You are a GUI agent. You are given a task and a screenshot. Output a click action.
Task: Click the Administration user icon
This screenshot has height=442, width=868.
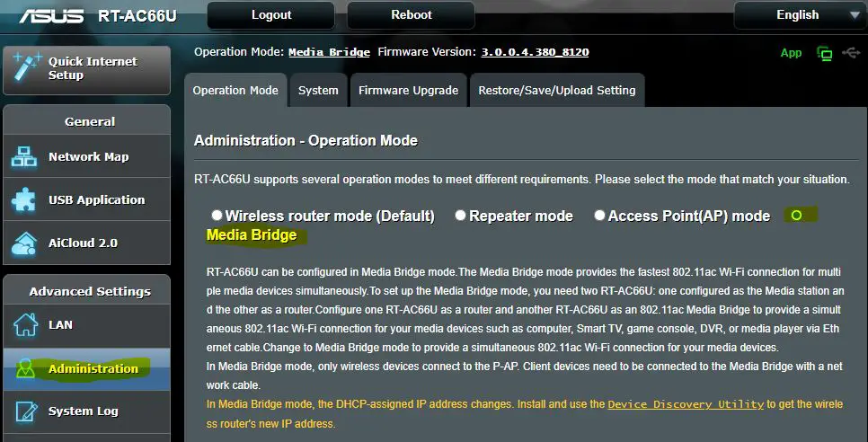point(25,367)
